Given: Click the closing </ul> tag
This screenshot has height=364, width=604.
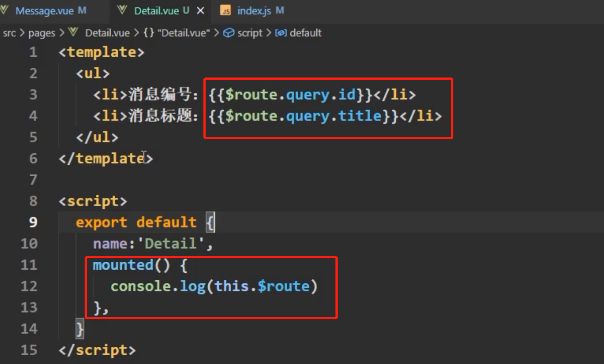Looking at the screenshot, I should [x=97, y=137].
